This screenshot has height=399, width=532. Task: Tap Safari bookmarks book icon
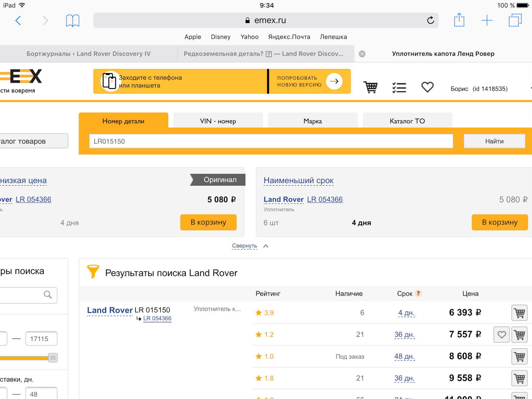tap(73, 21)
